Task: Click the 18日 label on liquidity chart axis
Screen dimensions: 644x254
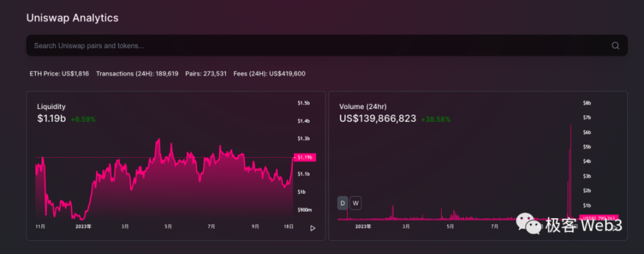Action: 289,226
